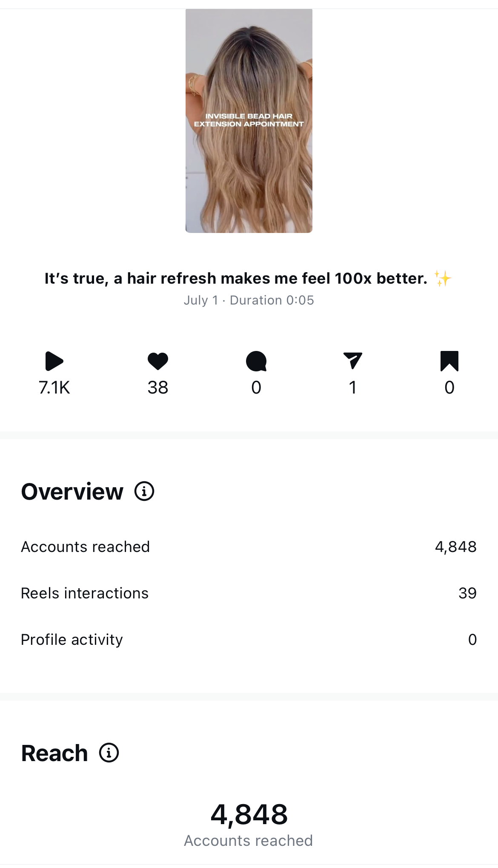The image size is (498, 868).
Task: Open the Overview info icon
Action: [144, 491]
